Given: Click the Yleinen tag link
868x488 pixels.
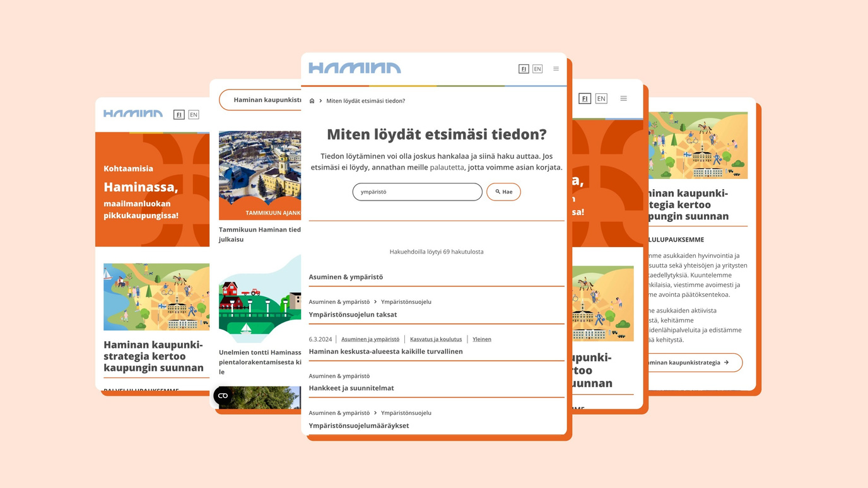Looking at the screenshot, I should coord(482,339).
